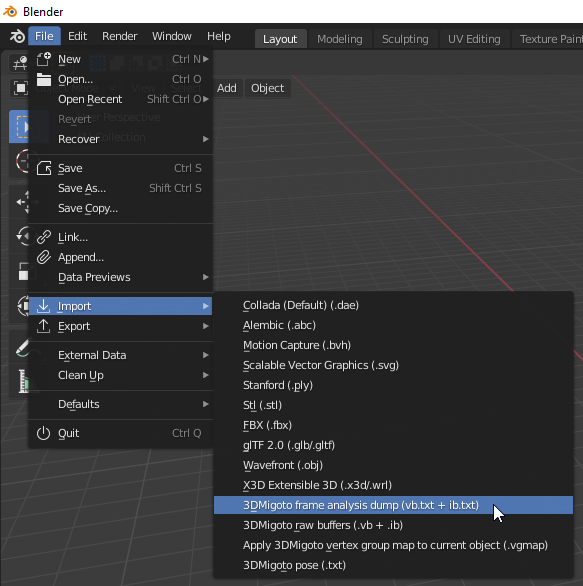Select the Rotate tool in toolbar

coord(22,236)
